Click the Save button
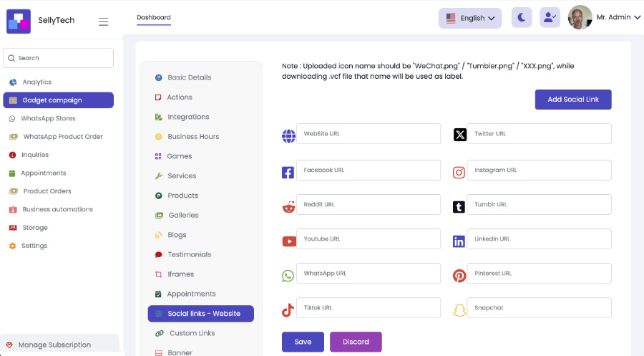This screenshot has width=644, height=356. pyautogui.click(x=303, y=342)
